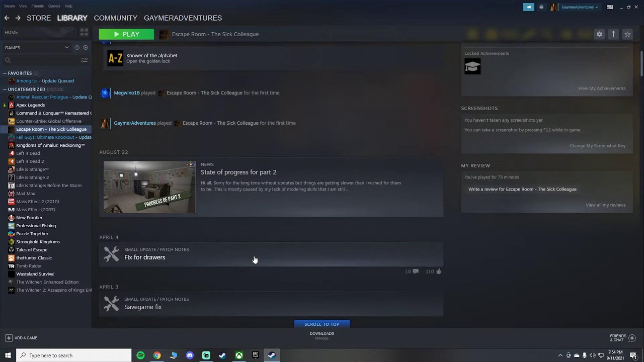644x362 pixels.
Task: Add game to favorites star icon
Action: (627, 34)
